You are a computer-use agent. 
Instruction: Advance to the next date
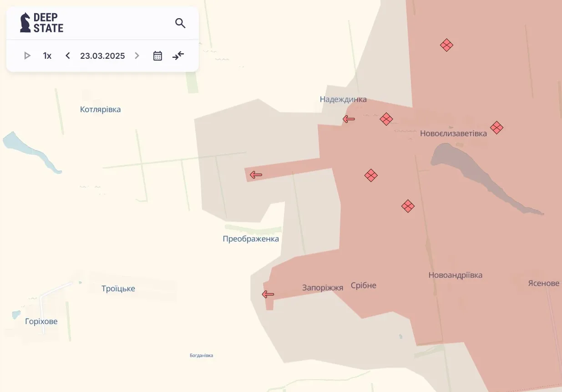coord(137,56)
